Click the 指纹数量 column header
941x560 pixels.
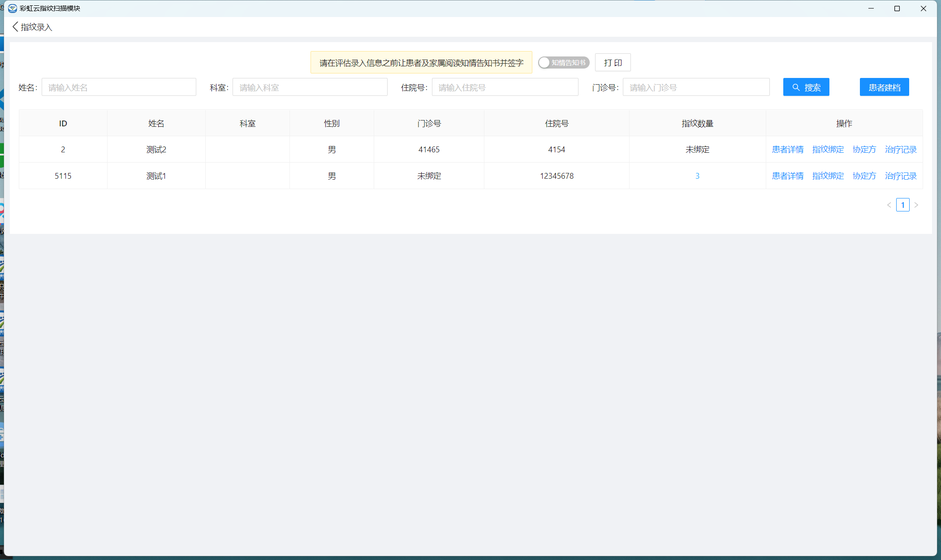pyautogui.click(x=697, y=124)
